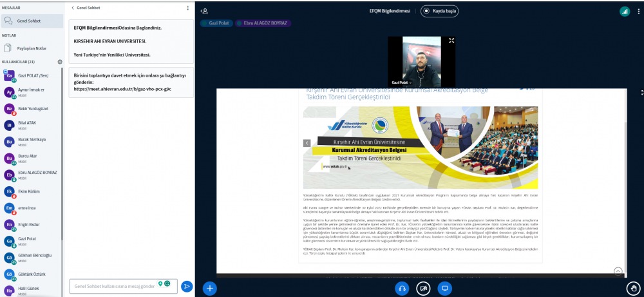644x297 pixels.
Task: Select user Aynur Irmak er
Action: point(32,92)
